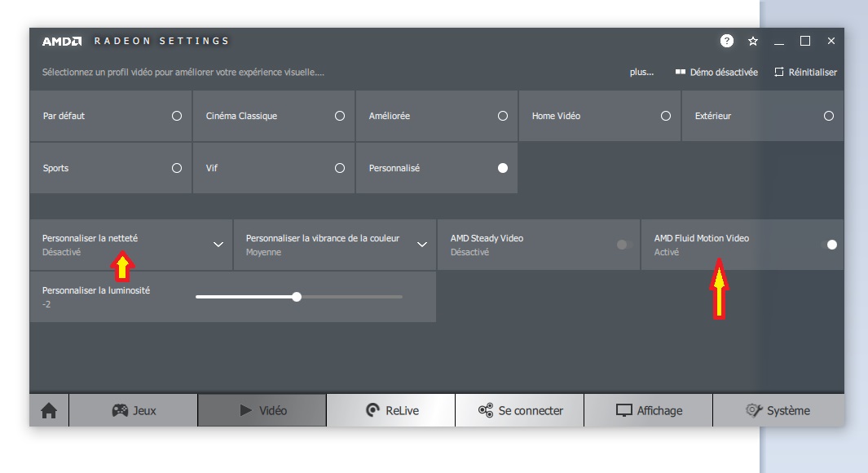This screenshot has height=473, width=868.
Task: Open the ReLive tab label
Action: 403,410
